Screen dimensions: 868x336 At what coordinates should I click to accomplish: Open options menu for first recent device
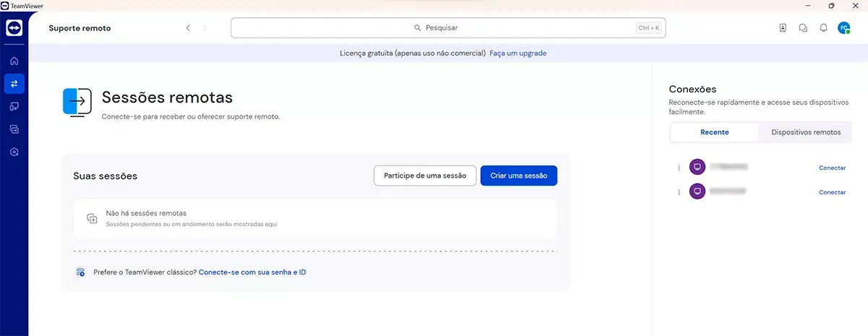click(x=678, y=168)
